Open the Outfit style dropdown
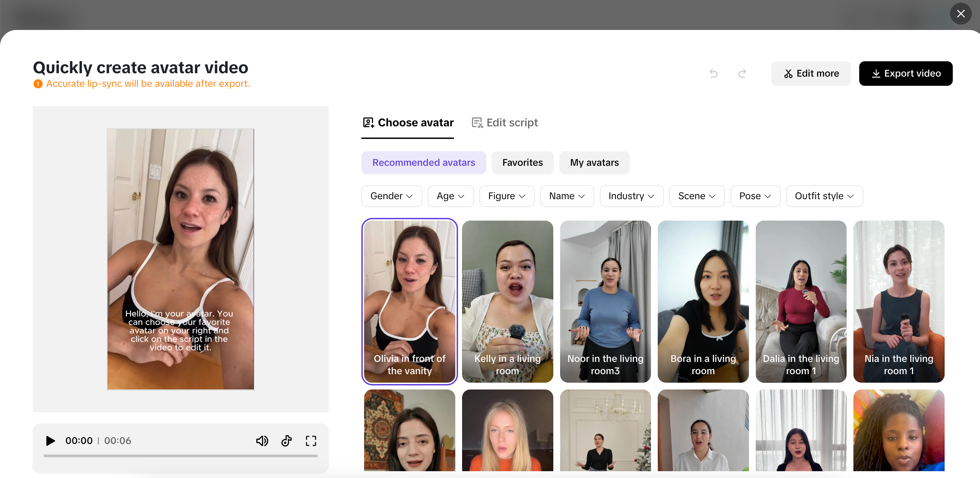Screen dimensions: 980x478 [824, 196]
